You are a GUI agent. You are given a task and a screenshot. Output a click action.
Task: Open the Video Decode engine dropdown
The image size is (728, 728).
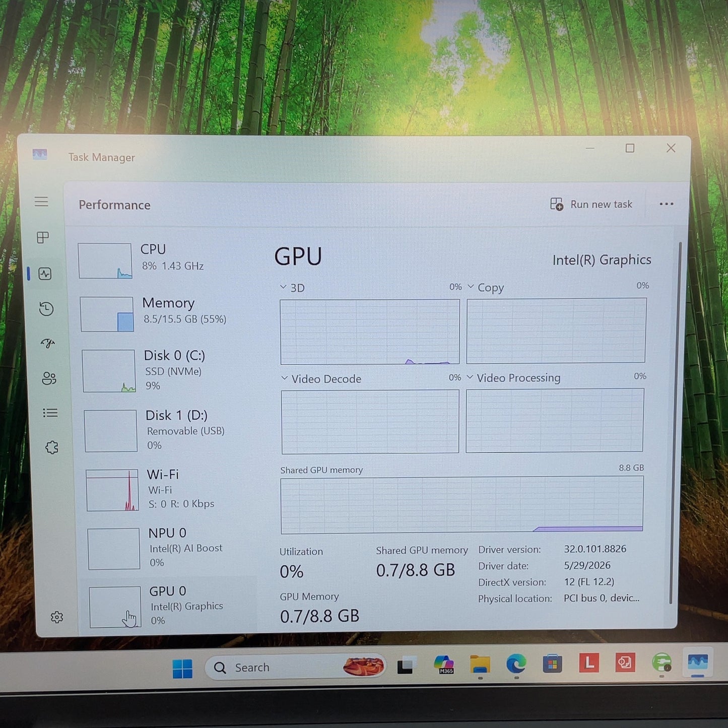(x=285, y=378)
